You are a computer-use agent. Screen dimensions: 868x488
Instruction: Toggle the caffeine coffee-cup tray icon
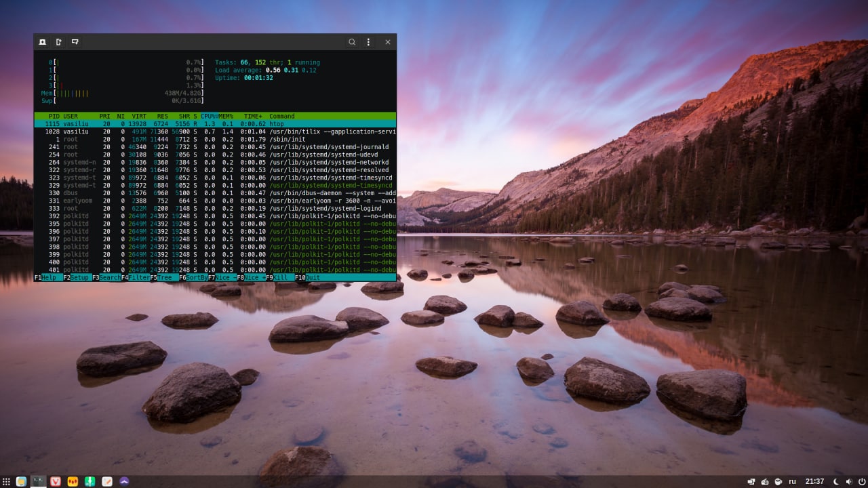778,481
